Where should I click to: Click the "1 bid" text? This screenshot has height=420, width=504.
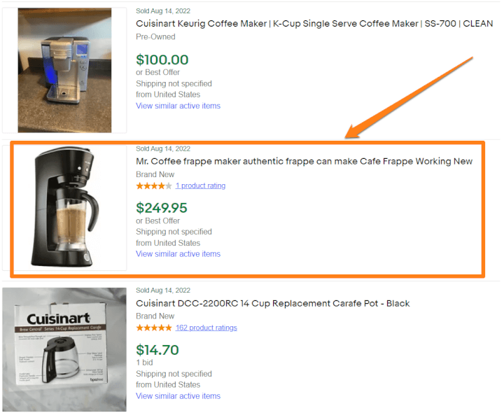145,363
